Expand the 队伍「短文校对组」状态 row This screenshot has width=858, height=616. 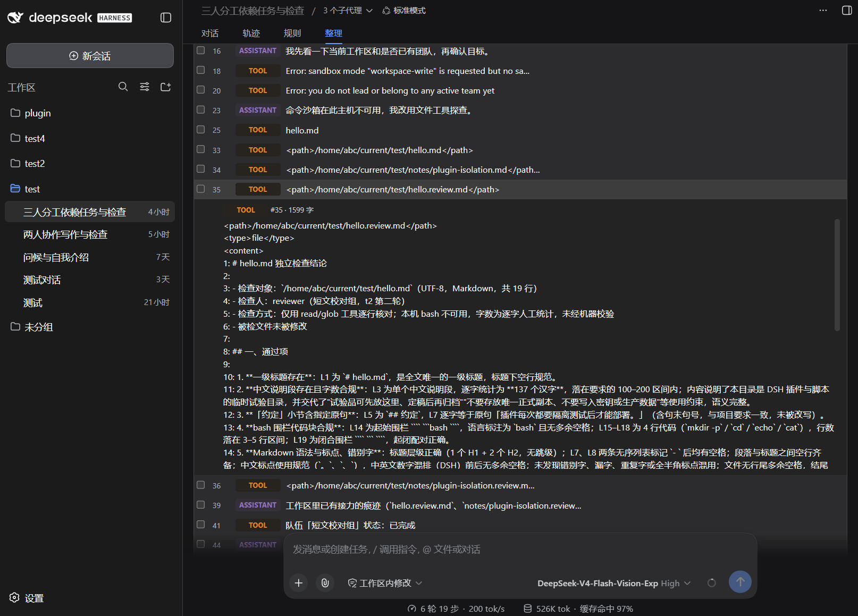click(520, 525)
